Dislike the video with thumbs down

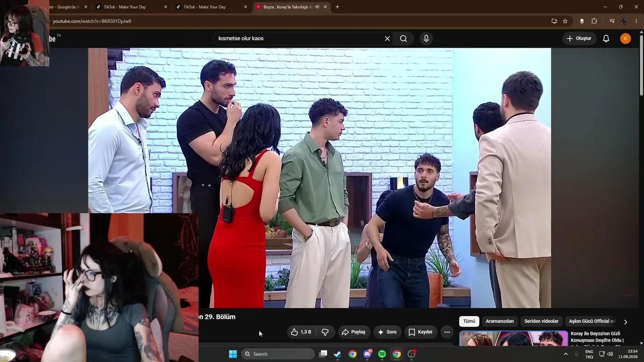[x=325, y=332]
